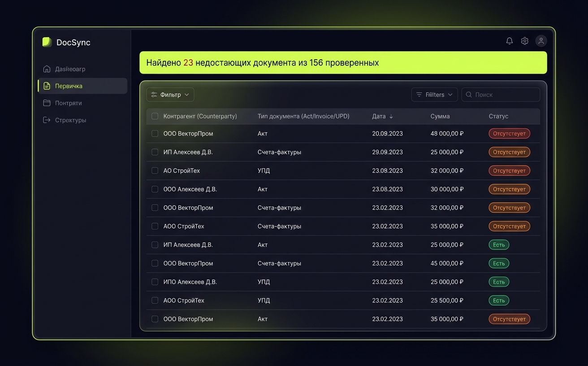Click the DocSync logo icon
This screenshot has height=366, width=588.
[47, 42]
